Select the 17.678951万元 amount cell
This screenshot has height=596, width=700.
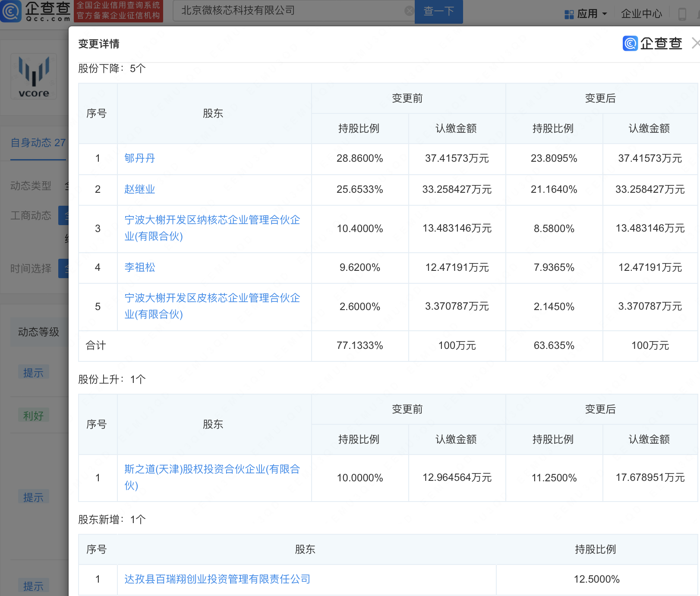click(x=650, y=478)
